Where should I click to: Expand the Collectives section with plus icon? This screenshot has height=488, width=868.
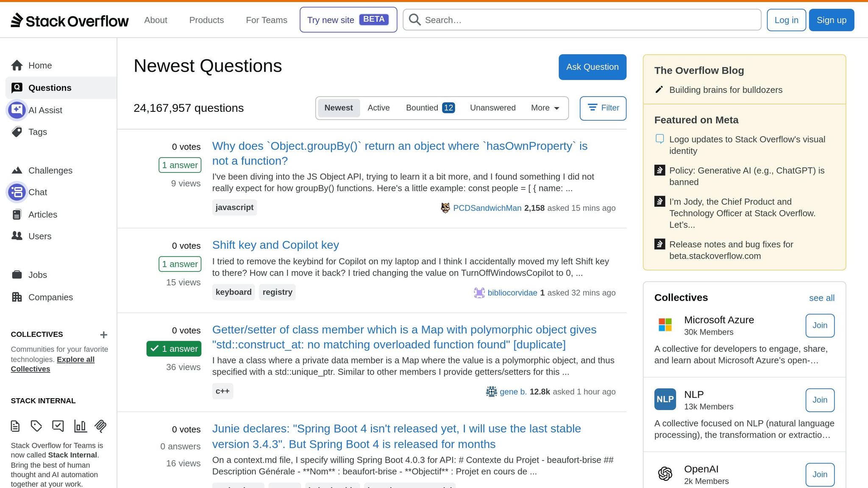[103, 334]
